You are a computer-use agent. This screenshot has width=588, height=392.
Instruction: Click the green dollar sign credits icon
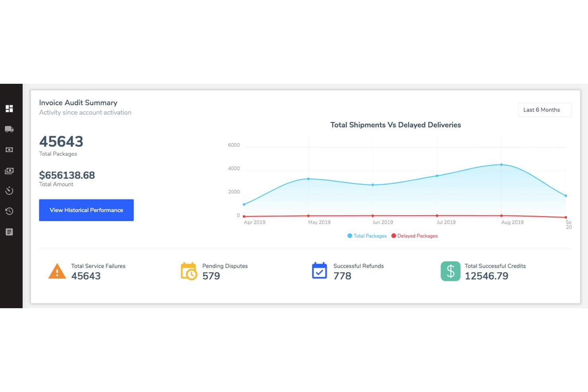click(451, 271)
